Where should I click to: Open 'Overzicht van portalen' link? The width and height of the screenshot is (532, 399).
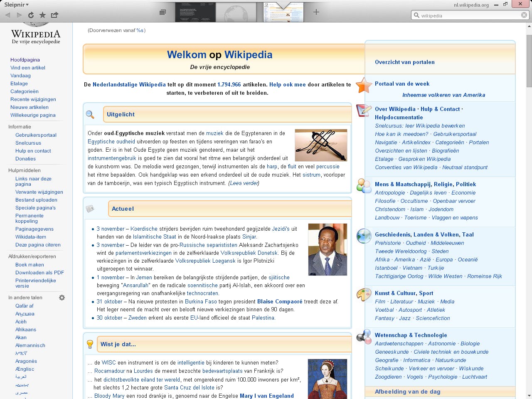click(x=405, y=62)
